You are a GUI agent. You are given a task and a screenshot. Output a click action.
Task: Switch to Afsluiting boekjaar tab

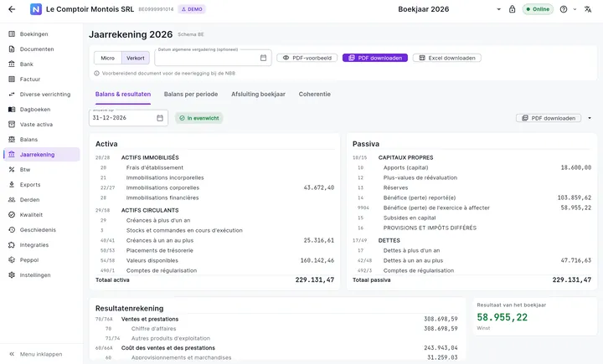click(x=258, y=95)
